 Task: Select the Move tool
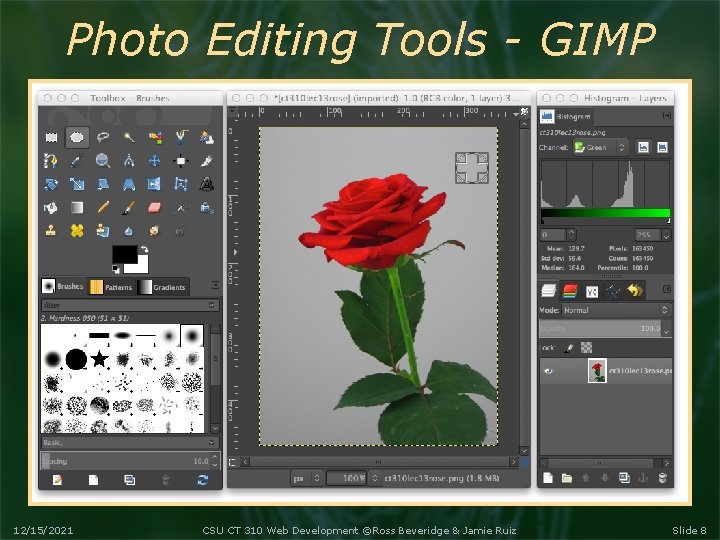(155, 161)
